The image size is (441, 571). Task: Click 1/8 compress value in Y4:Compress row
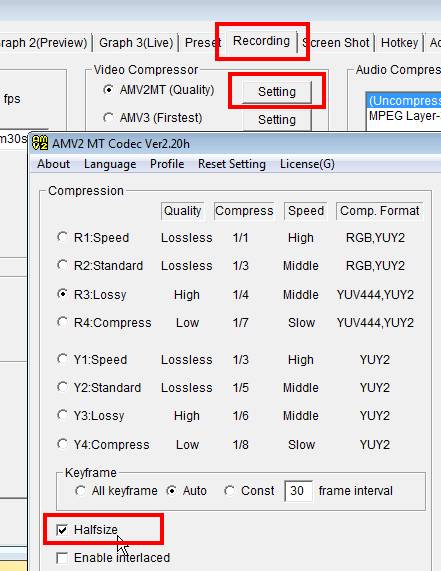click(241, 445)
